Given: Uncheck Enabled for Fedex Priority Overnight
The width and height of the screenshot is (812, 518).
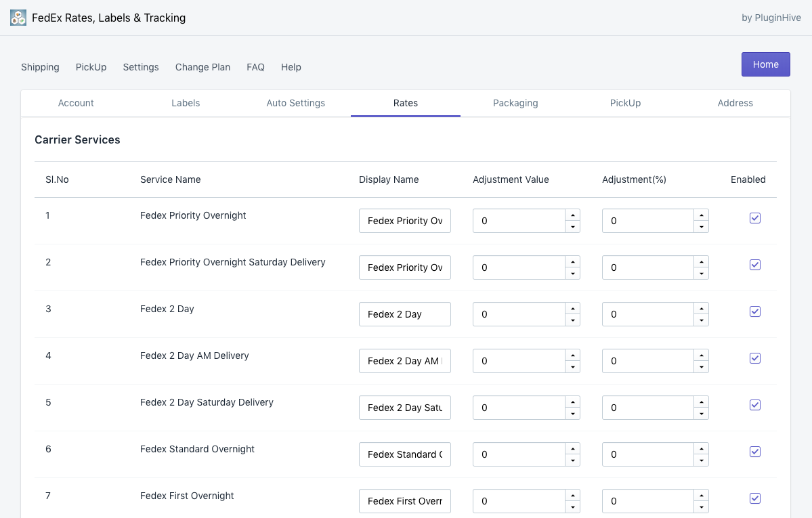Looking at the screenshot, I should point(755,218).
